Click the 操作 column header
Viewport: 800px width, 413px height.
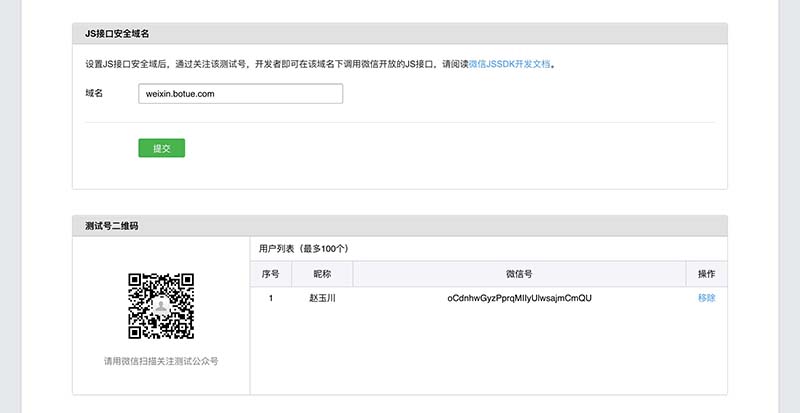click(x=707, y=274)
